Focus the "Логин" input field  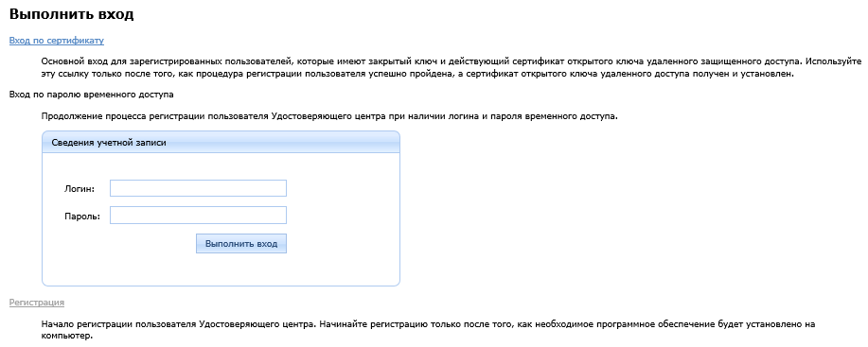198,188
